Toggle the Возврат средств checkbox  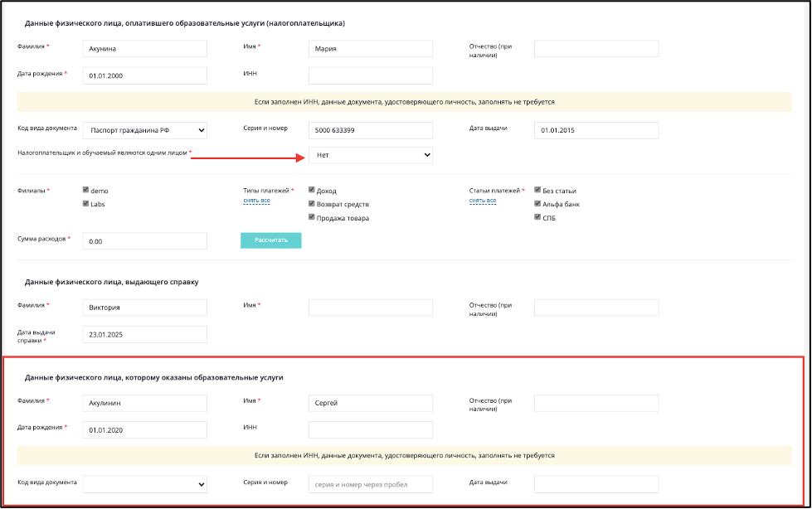[x=311, y=203]
